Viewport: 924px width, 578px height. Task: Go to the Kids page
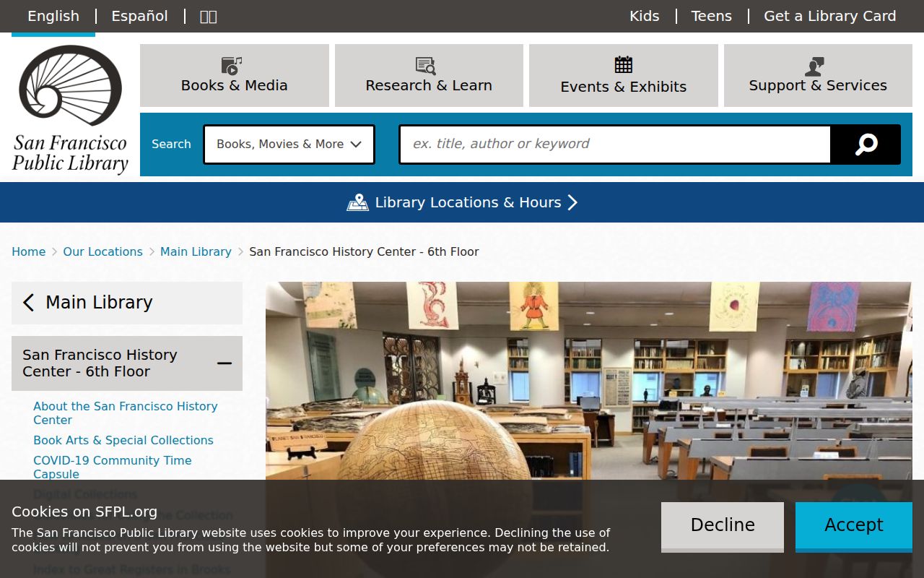[645, 16]
